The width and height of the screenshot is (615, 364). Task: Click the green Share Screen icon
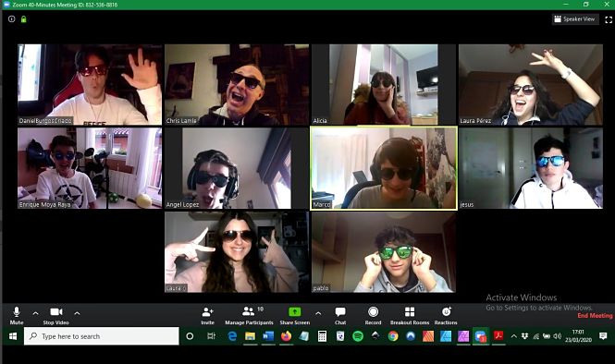[x=295, y=312]
